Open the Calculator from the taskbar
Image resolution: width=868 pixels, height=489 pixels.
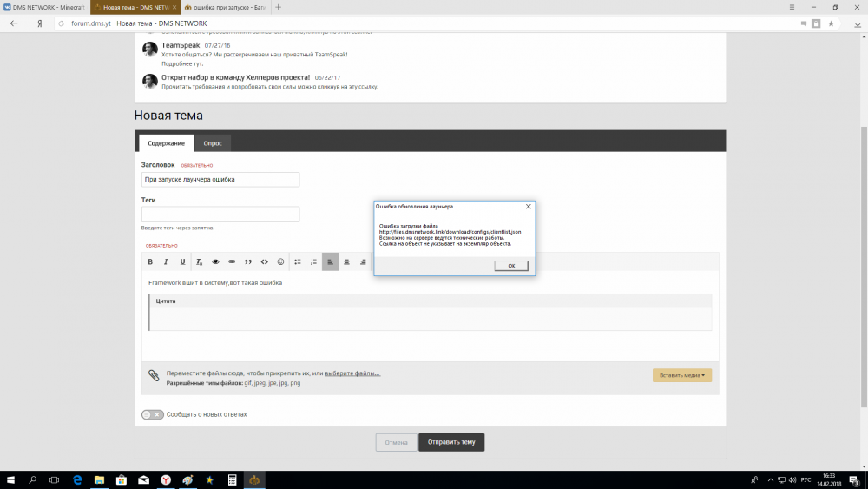233,479
